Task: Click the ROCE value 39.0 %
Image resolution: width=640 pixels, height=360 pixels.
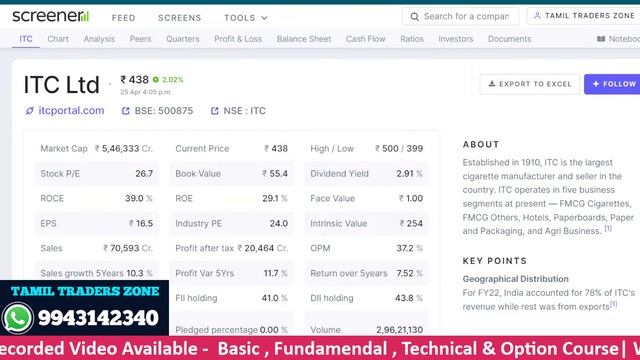Action: pyautogui.click(x=139, y=198)
